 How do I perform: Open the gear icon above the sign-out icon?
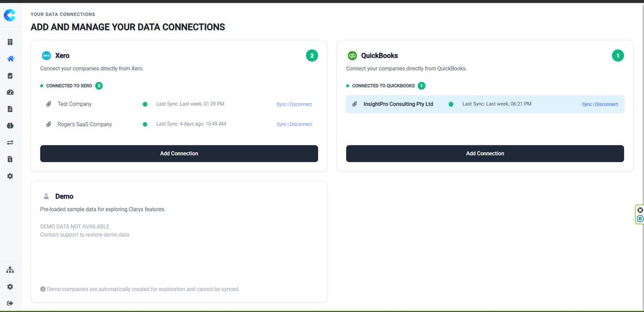pos(10,287)
